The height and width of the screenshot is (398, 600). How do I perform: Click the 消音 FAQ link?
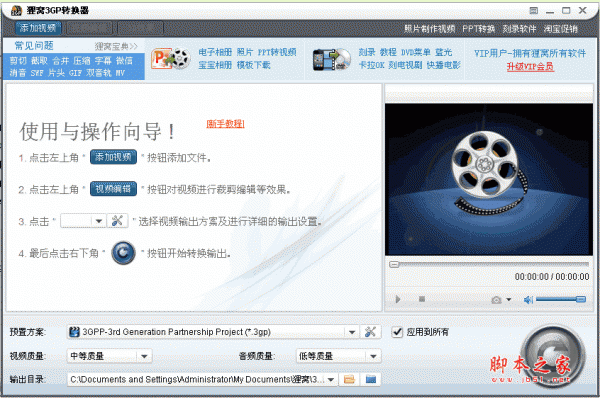pyautogui.click(x=18, y=73)
